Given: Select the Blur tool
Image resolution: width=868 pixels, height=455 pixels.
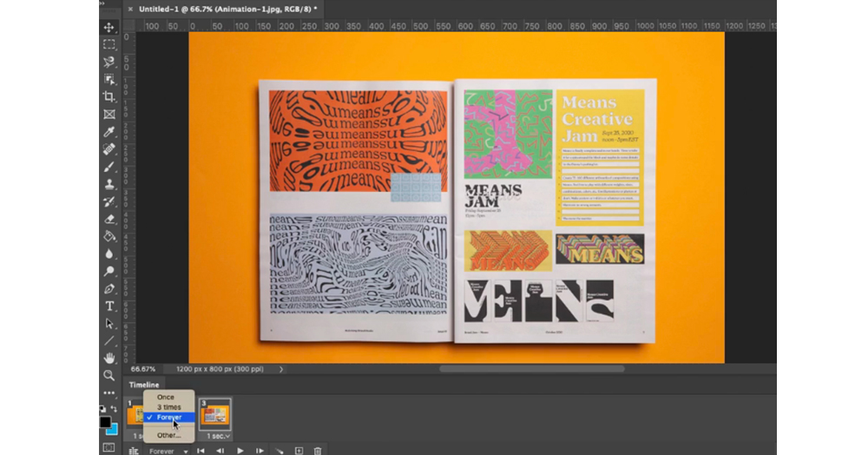Looking at the screenshot, I should pos(109,254).
